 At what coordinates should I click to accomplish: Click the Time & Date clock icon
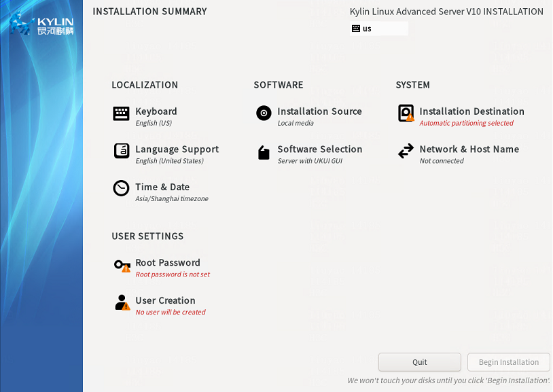(121, 188)
